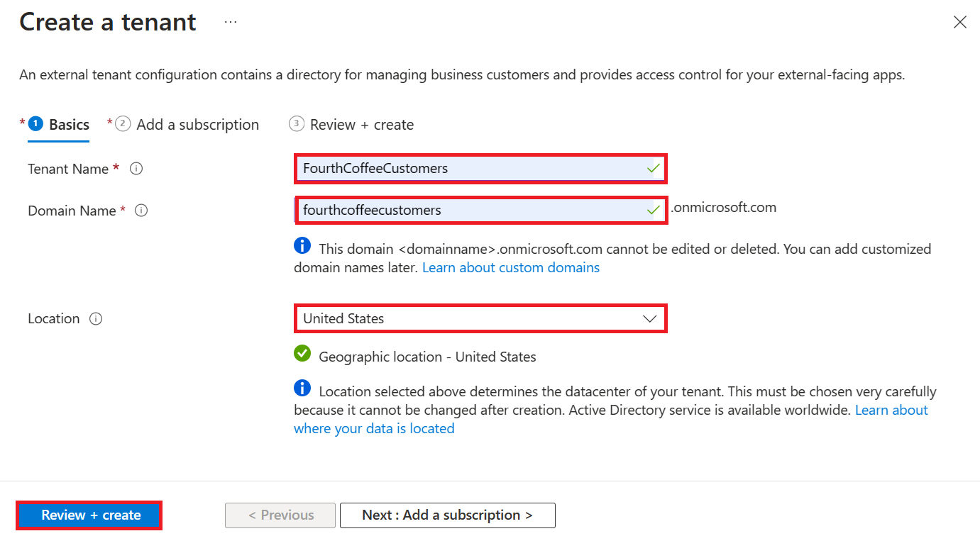980x536 pixels.
Task: Open the Location dropdown
Action: [649, 318]
